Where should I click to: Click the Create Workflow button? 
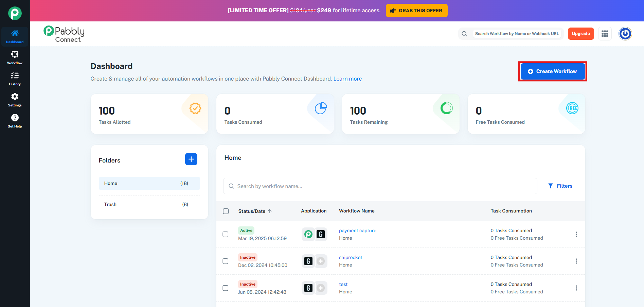coord(552,71)
